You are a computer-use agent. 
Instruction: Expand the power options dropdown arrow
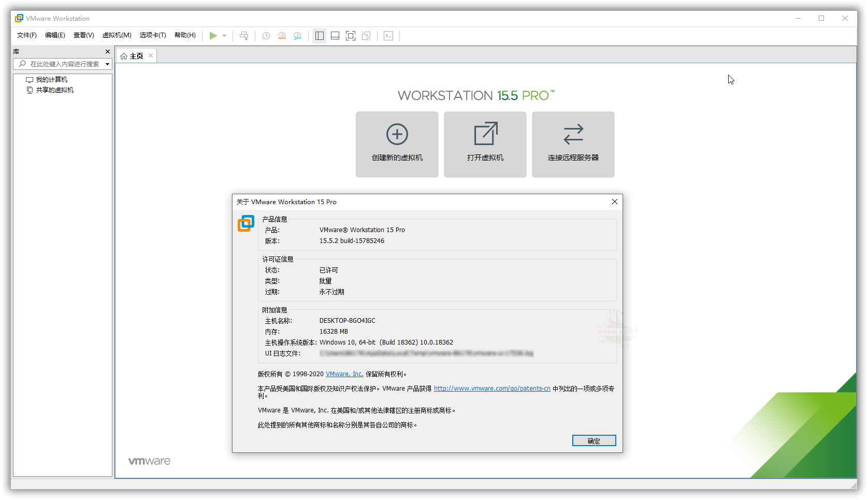pyautogui.click(x=224, y=36)
